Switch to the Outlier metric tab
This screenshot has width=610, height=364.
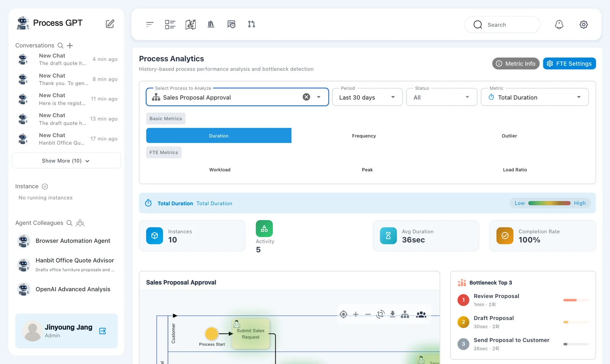pos(509,136)
